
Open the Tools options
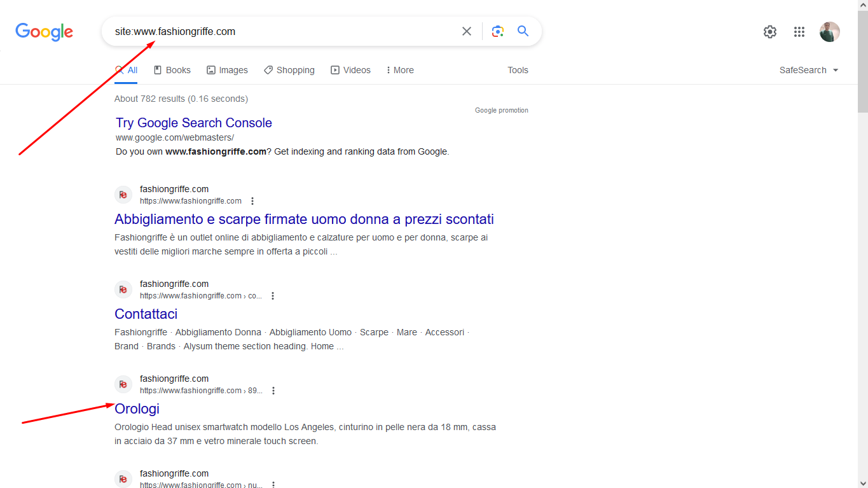[518, 70]
